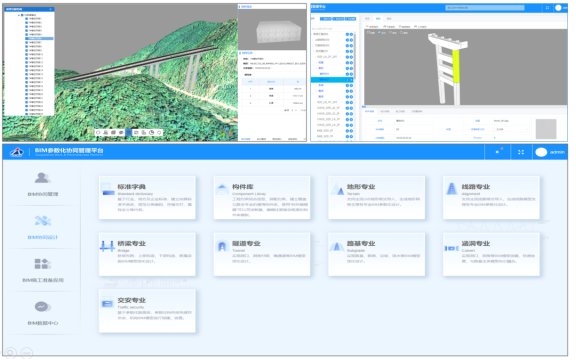Click the highlighted row in the model tree
Viewport: 576px width, 360px height.
[x=39, y=38]
